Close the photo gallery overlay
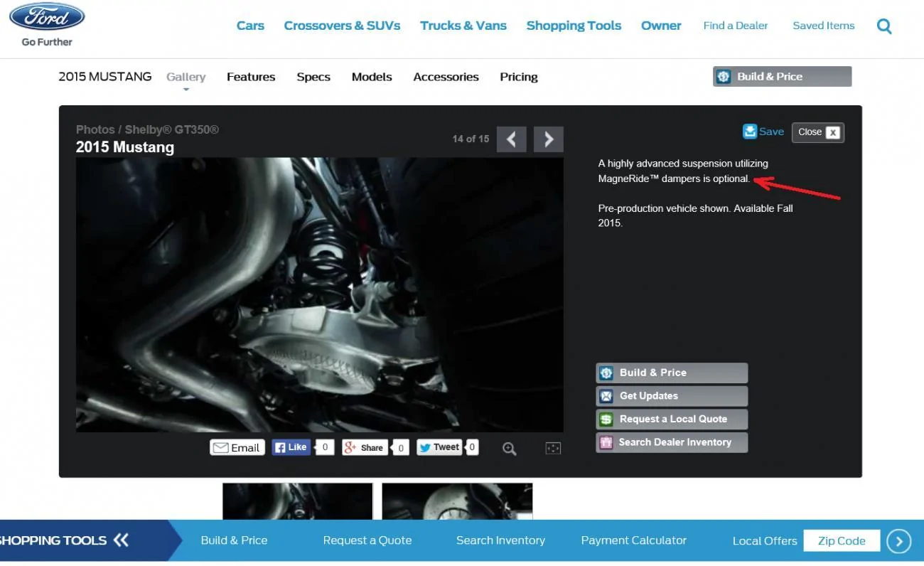Screen dimensions: 924x566 818,132
